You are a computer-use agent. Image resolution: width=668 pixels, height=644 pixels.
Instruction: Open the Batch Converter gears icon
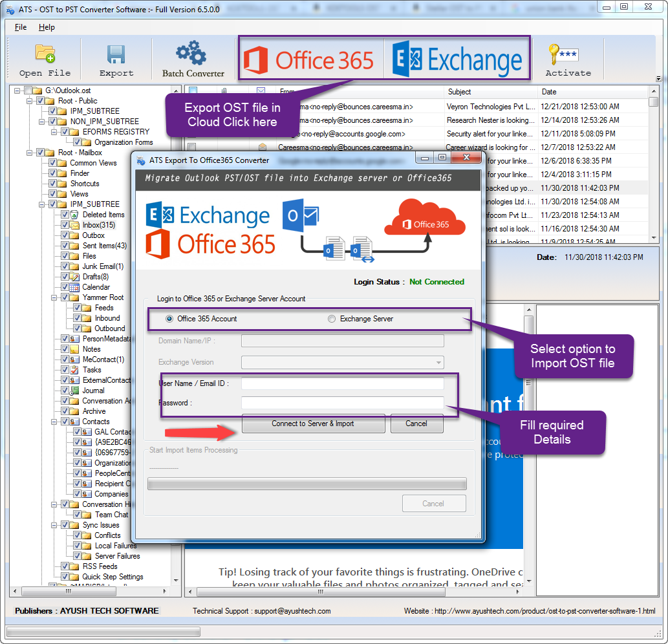(192, 54)
